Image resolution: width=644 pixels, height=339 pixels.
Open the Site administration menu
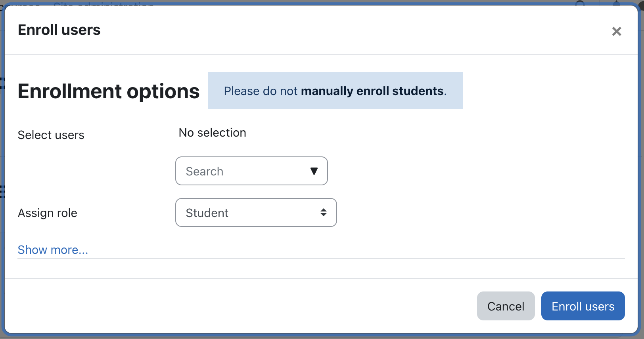[103, 5]
